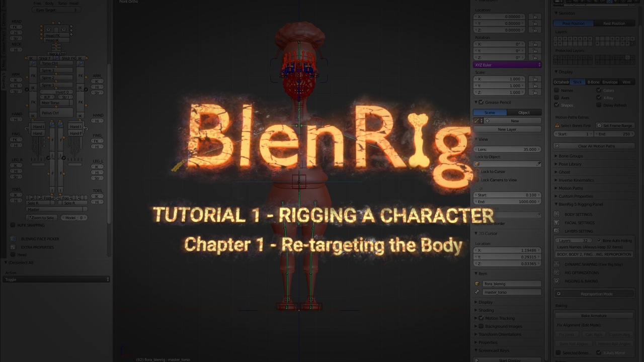Click the clip End field 1000.000
This screenshot has width=644, height=362.
[507, 202]
